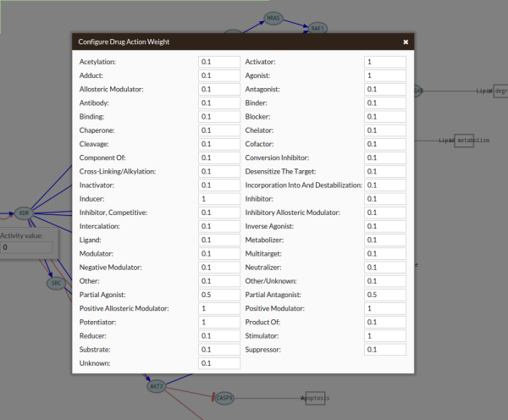This screenshot has height=420, width=508.
Task: Click the Activity value input field
Action: (26, 247)
